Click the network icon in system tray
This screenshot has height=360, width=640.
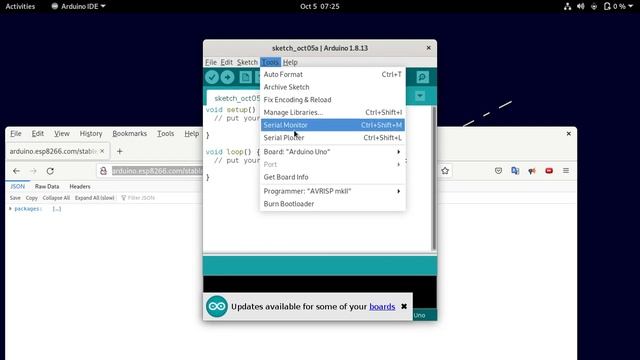coord(567,6)
